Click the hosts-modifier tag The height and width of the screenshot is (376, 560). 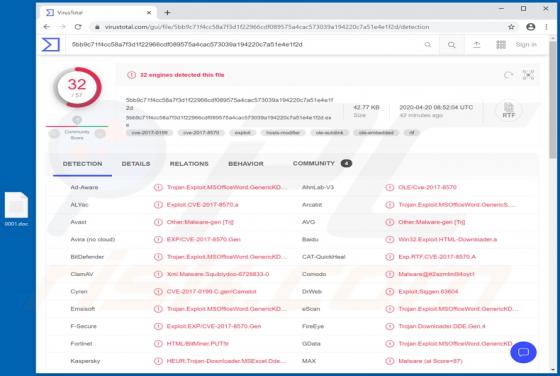pos(283,133)
